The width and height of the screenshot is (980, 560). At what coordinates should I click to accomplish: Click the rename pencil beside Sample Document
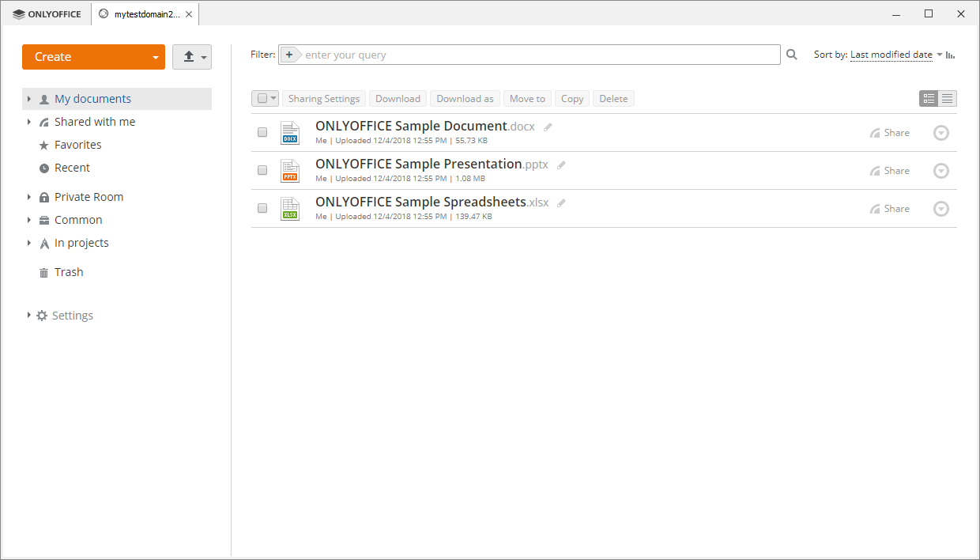click(x=547, y=126)
